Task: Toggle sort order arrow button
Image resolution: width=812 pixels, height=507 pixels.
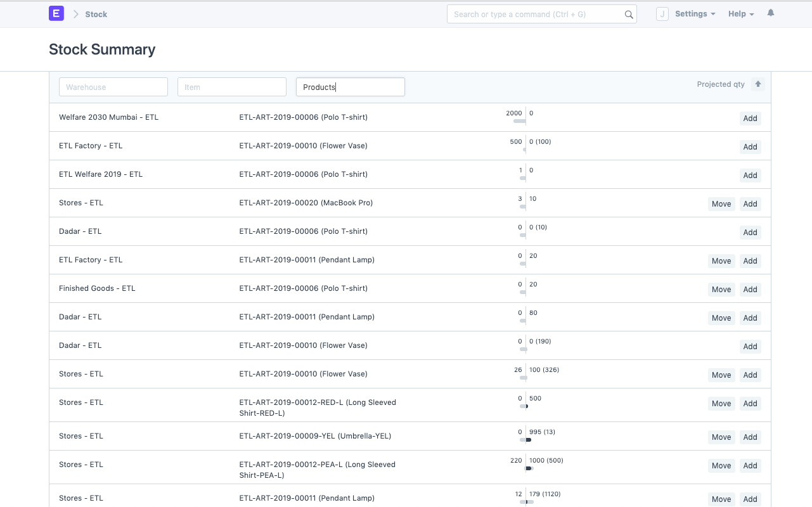Action: pos(758,84)
